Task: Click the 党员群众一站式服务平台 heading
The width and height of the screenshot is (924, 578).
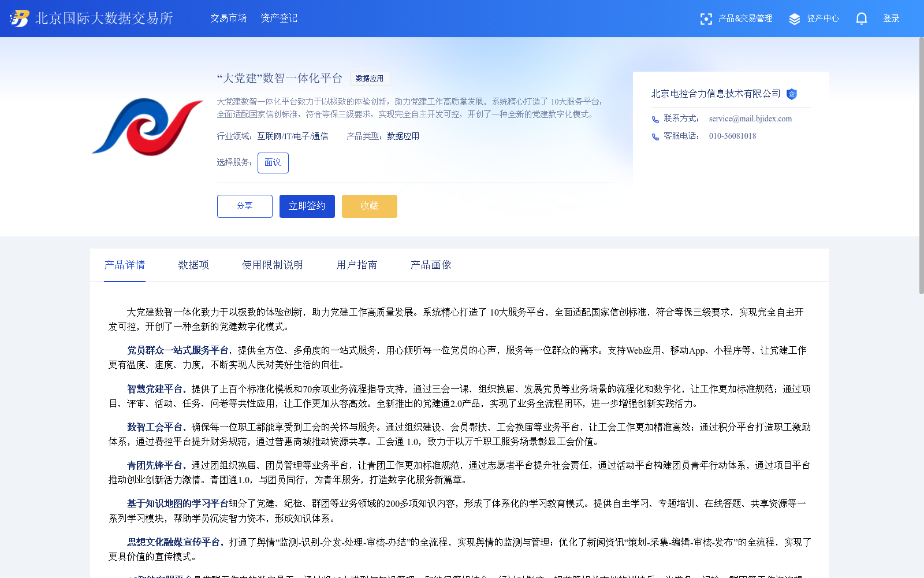Action: pos(178,350)
